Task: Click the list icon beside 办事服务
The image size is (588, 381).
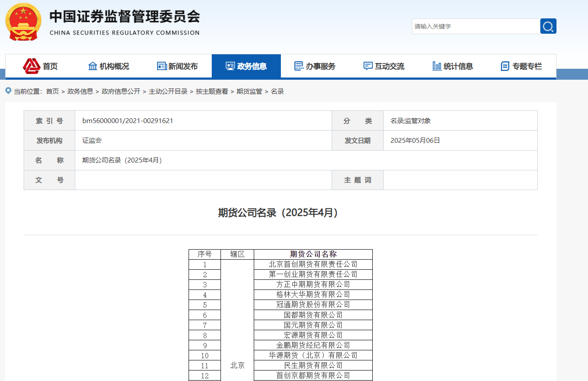Action: pos(299,66)
